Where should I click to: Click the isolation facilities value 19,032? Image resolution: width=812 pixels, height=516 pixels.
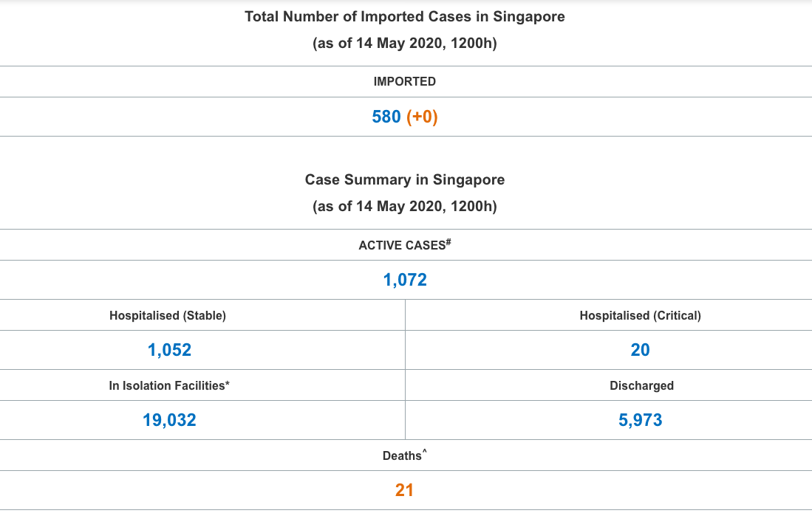click(x=169, y=420)
